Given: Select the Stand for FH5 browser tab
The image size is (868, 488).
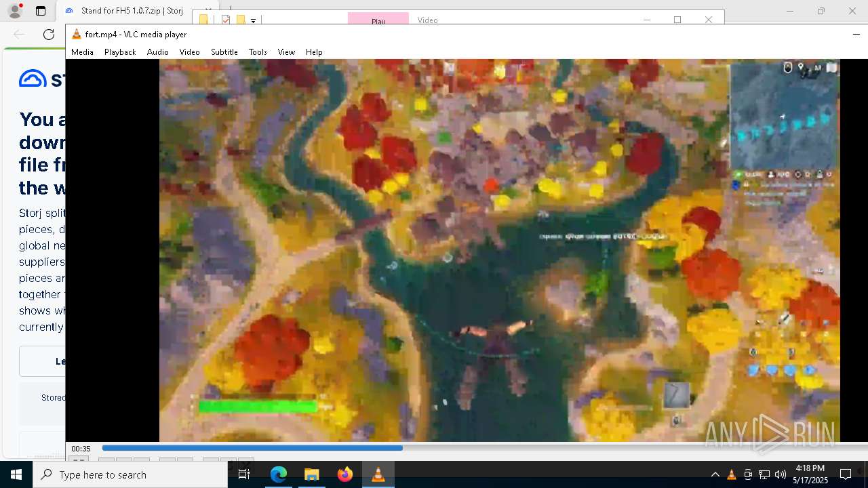Looking at the screenshot, I should (x=132, y=11).
